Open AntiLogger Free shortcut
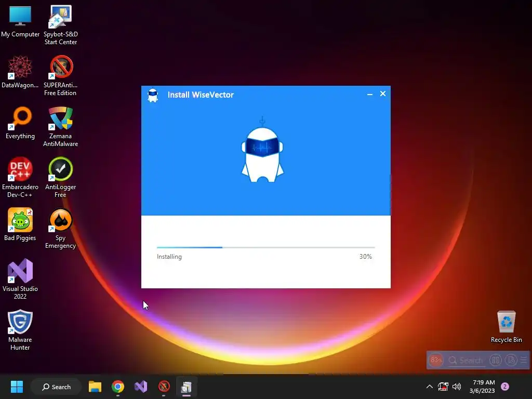The width and height of the screenshot is (532, 399). (x=60, y=178)
